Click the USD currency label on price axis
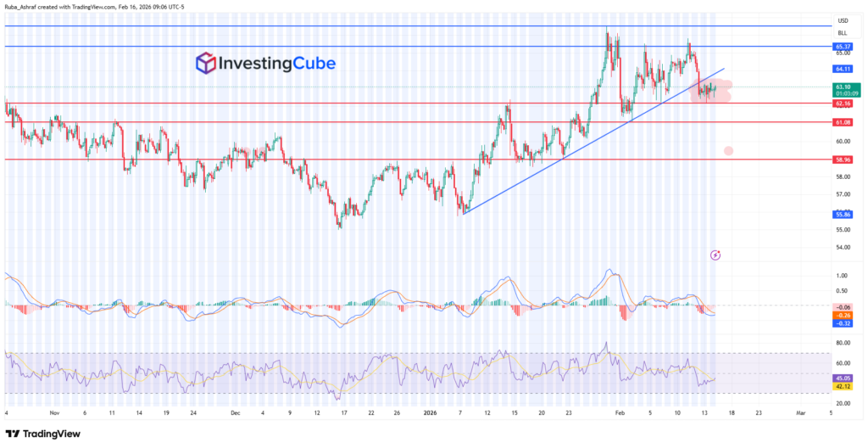Viewport: 868px width, 448px height. click(x=843, y=20)
